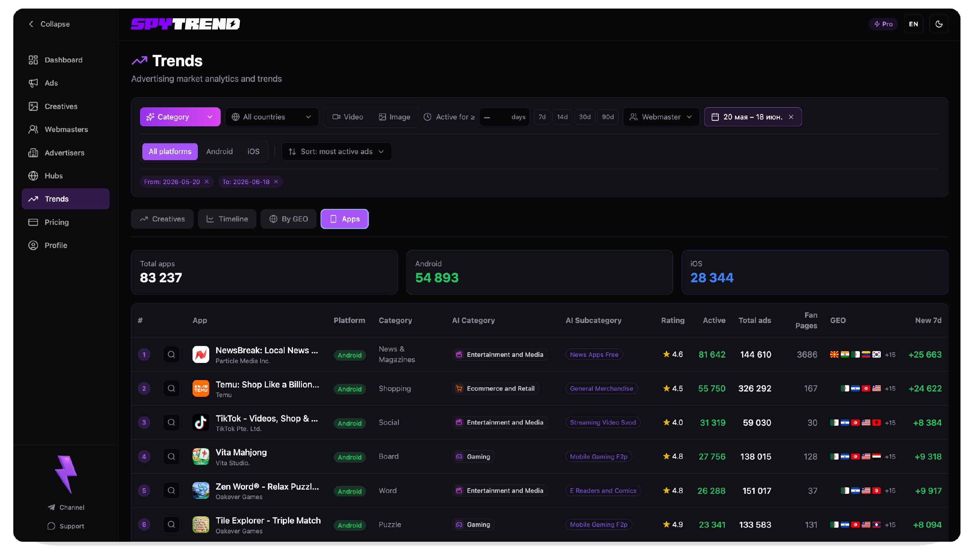
Task: Select All platforms filter
Action: coord(170,151)
